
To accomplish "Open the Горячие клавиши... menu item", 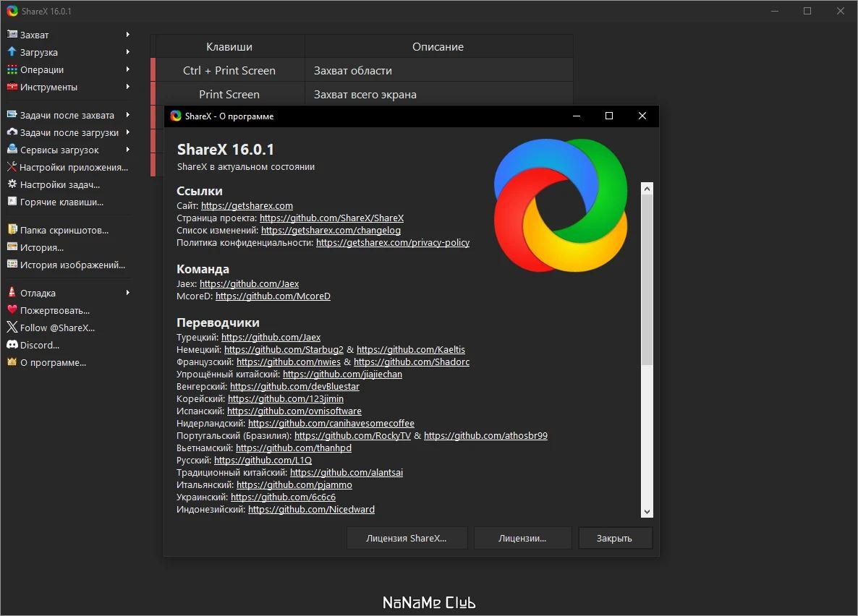I will 68,202.
